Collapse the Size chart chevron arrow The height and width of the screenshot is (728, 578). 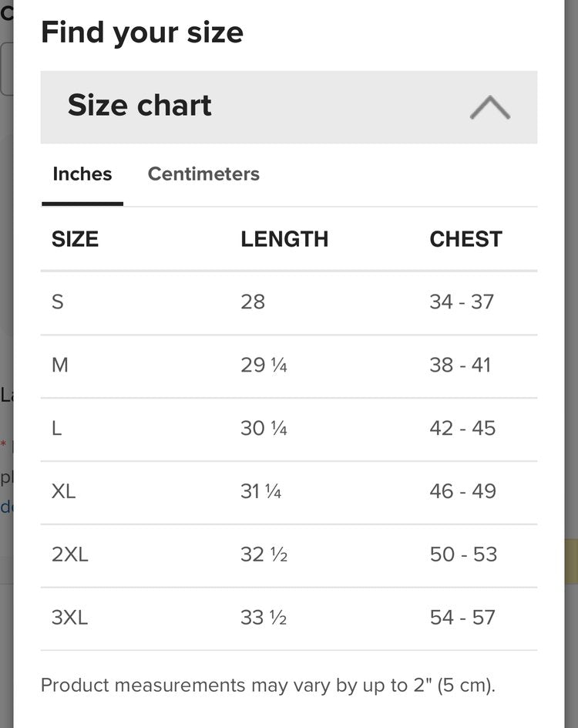tap(490, 108)
